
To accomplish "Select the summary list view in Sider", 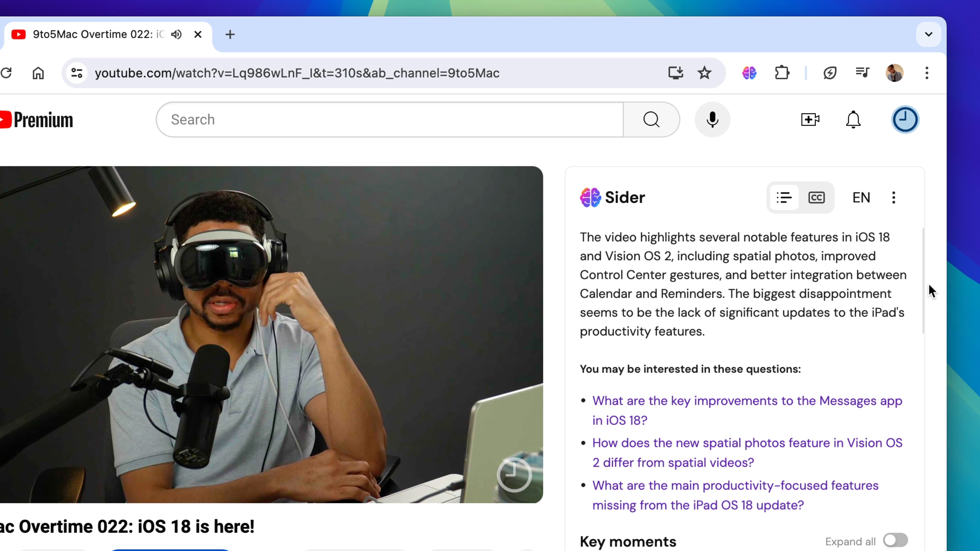I will [784, 197].
